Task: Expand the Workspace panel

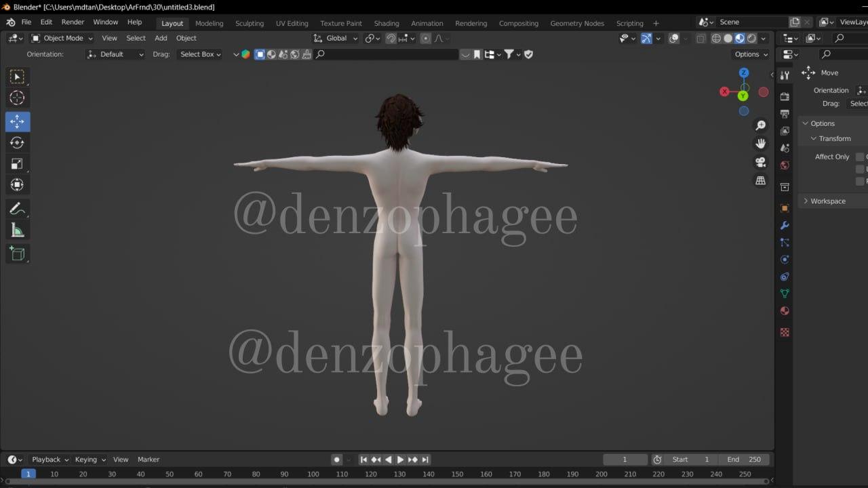Action: point(828,201)
